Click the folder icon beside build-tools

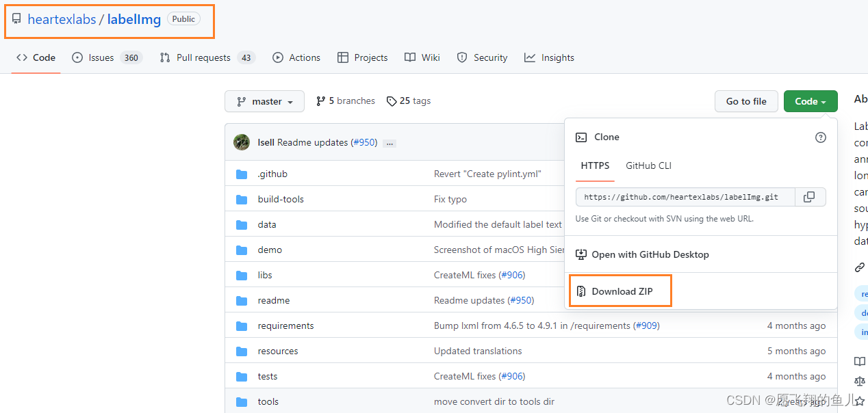242,199
